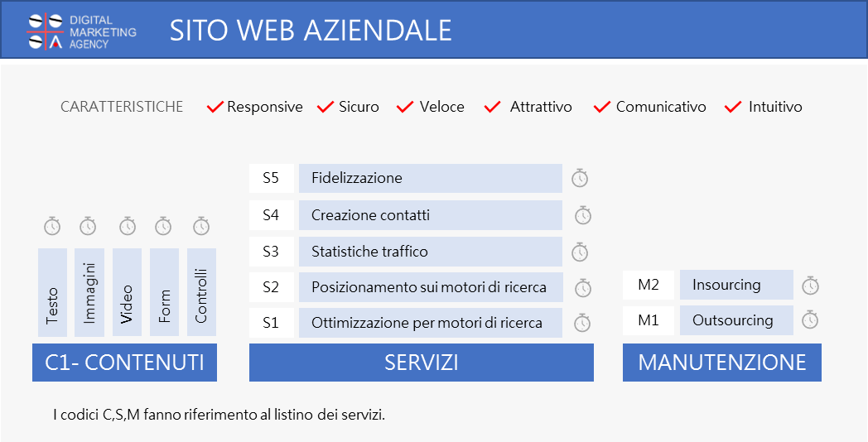Click the red checkmark beside Responsive
Viewport: 868px width, 442px height.
[x=215, y=107]
